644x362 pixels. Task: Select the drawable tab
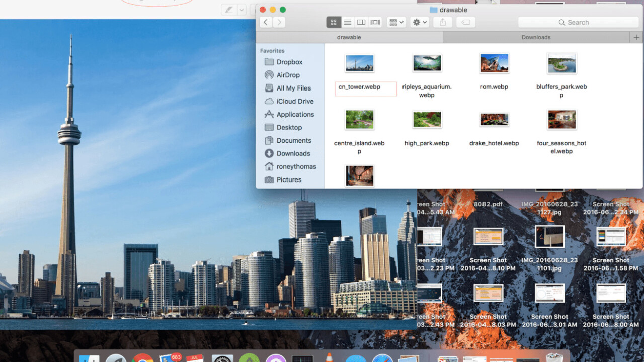click(x=349, y=37)
